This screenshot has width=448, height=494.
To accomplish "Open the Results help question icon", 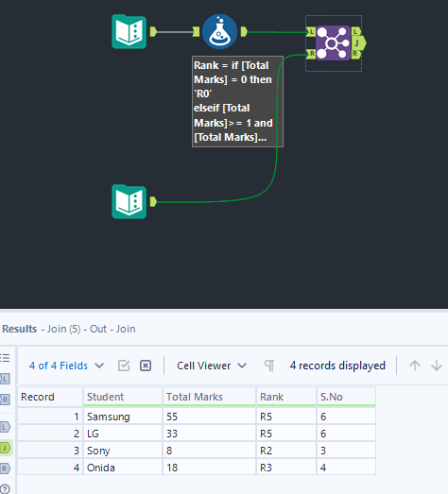I will click(5, 489).
